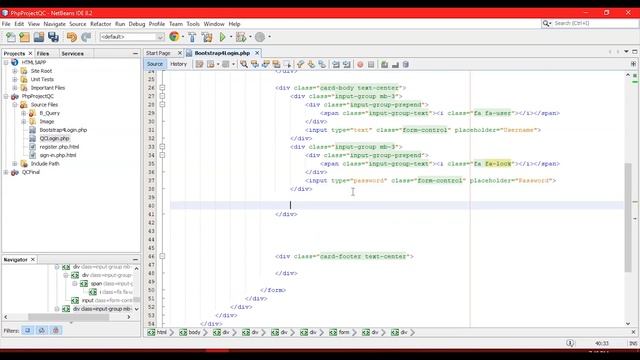Click the New Project toolbar icon

pos(24,37)
